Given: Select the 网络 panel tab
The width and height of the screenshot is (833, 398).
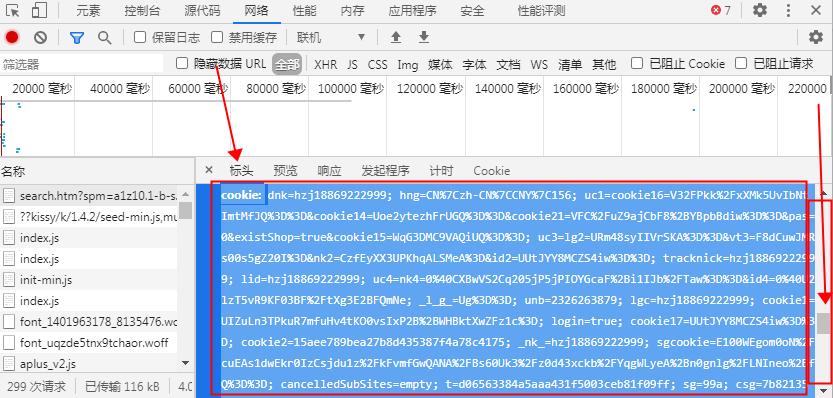Looking at the screenshot, I should pyautogui.click(x=257, y=10).
